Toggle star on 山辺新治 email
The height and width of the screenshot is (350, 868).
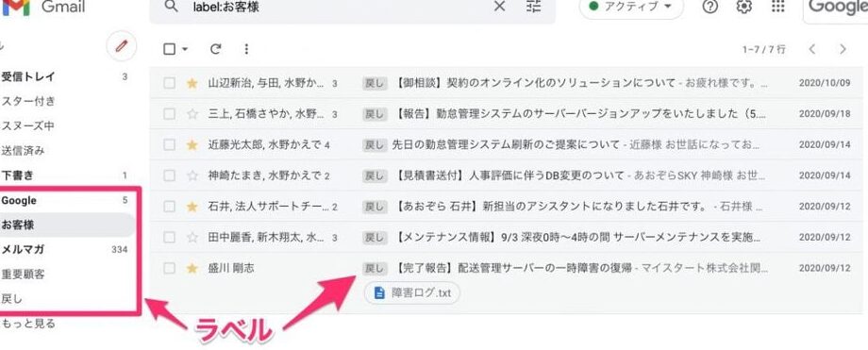point(192,84)
